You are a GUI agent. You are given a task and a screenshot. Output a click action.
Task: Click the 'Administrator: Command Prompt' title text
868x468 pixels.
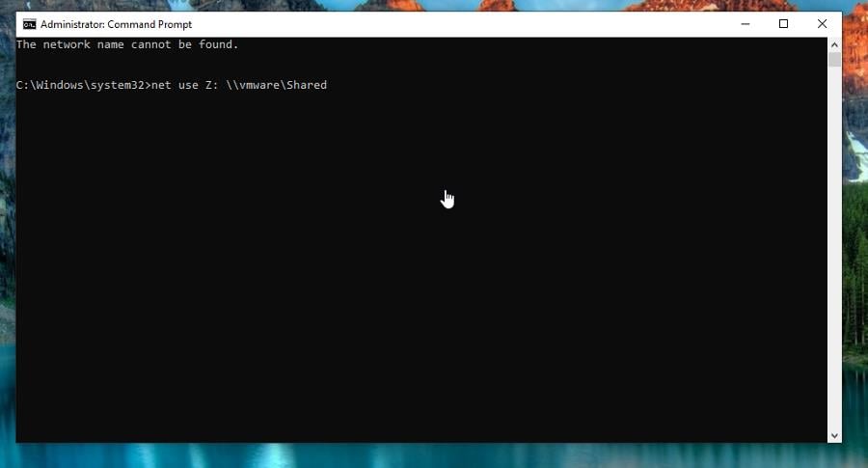tap(117, 24)
